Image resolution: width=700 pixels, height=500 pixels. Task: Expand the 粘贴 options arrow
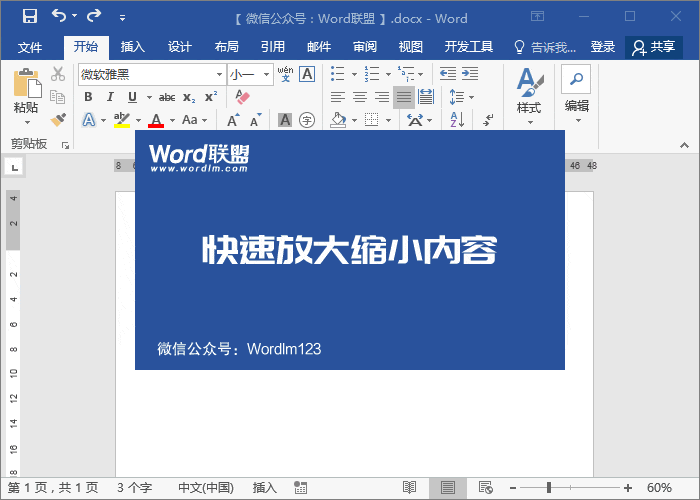(x=27, y=122)
